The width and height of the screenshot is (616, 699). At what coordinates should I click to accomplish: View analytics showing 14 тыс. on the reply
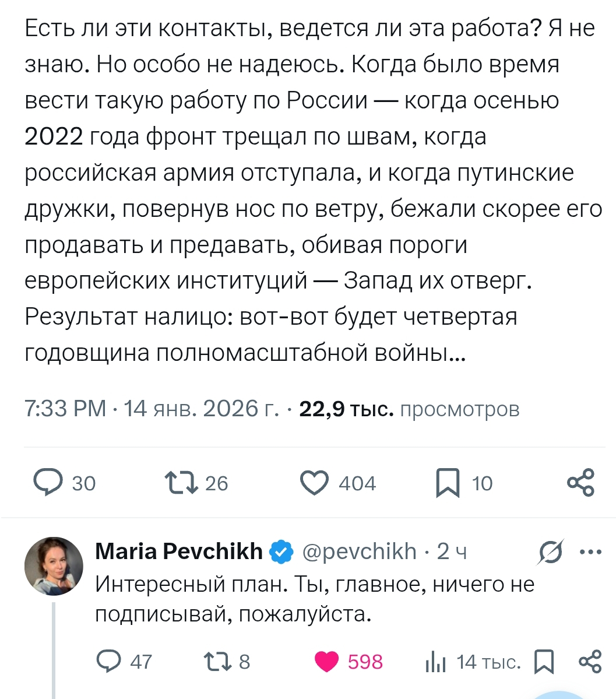pyautogui.click(x=435, y=662)
